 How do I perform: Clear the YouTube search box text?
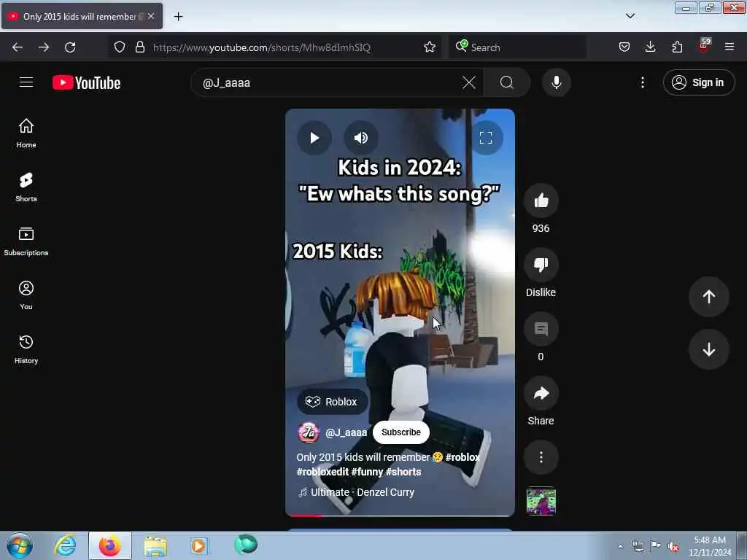(469, 83)
